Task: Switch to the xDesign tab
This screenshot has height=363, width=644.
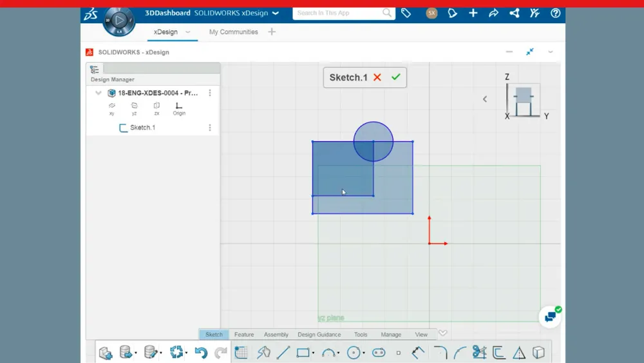Action: [166, 32]
